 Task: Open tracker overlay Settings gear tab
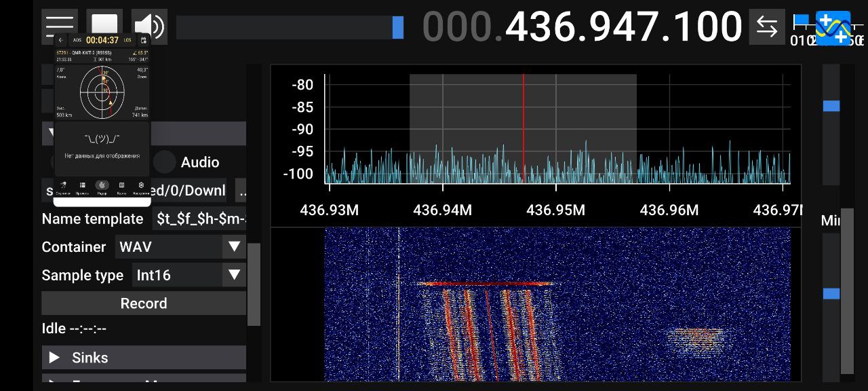coord(141,186)
